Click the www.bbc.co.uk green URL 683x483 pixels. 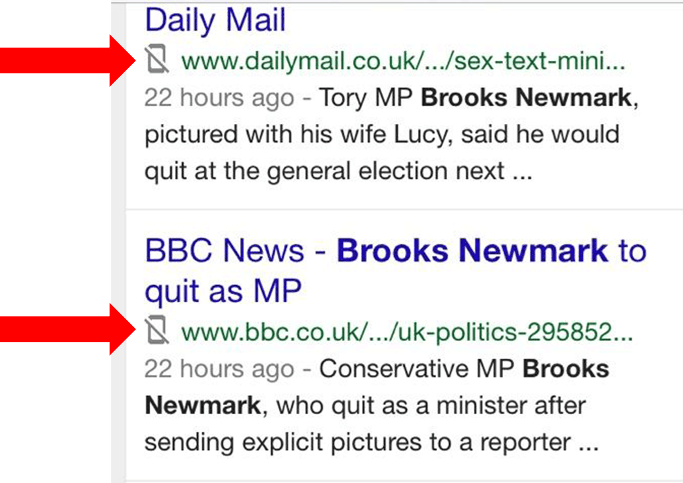(x=407, y=330)
